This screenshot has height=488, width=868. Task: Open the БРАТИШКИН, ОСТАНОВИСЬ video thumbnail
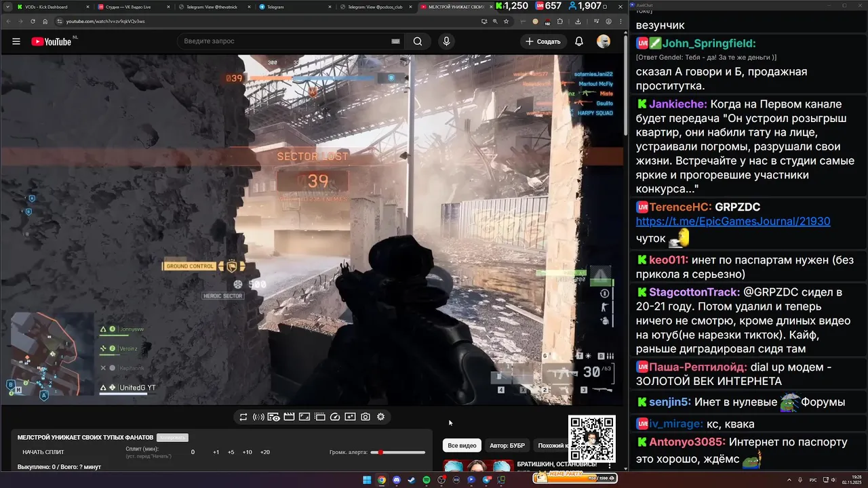pos(478,466)
